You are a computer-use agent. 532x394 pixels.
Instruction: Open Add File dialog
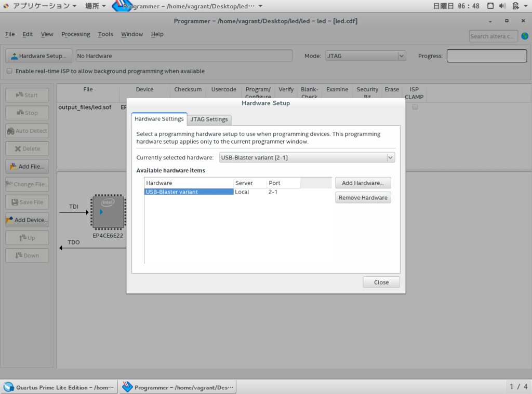tap(27, 167)
